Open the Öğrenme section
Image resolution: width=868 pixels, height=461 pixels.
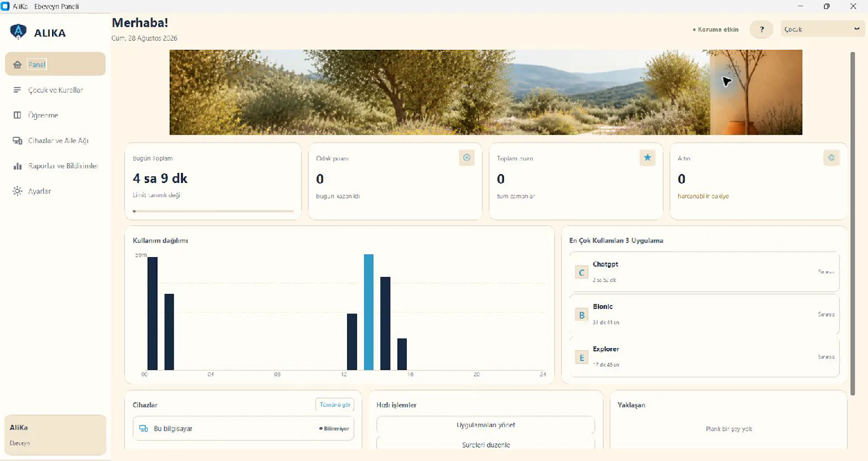tap(55, 115)
